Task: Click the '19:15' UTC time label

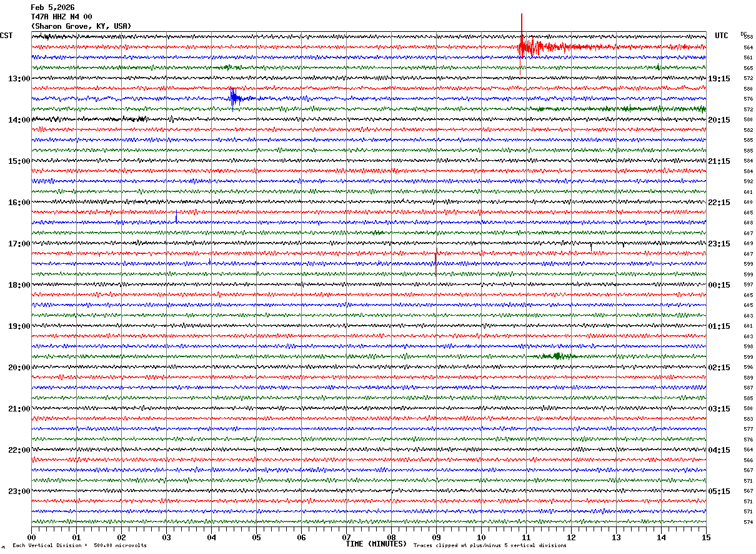Action: click(719, 79)
